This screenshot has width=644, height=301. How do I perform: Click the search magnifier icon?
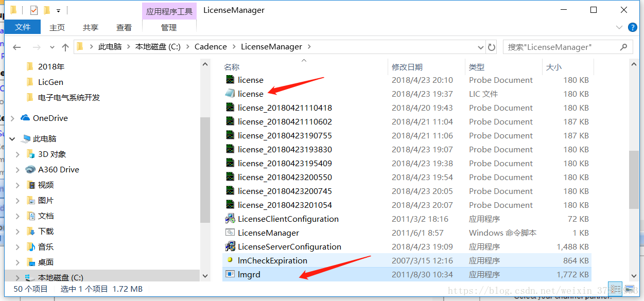tap(624, 47)
